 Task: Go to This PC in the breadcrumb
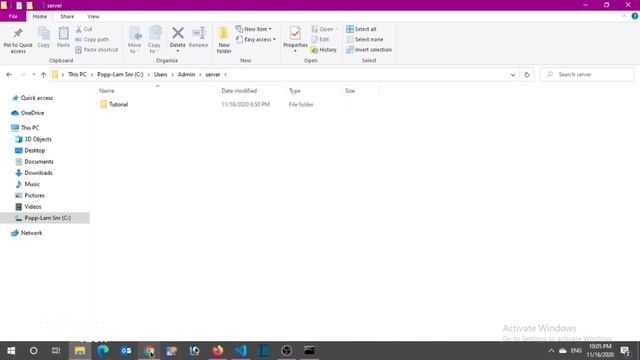[x=77, y=75]
